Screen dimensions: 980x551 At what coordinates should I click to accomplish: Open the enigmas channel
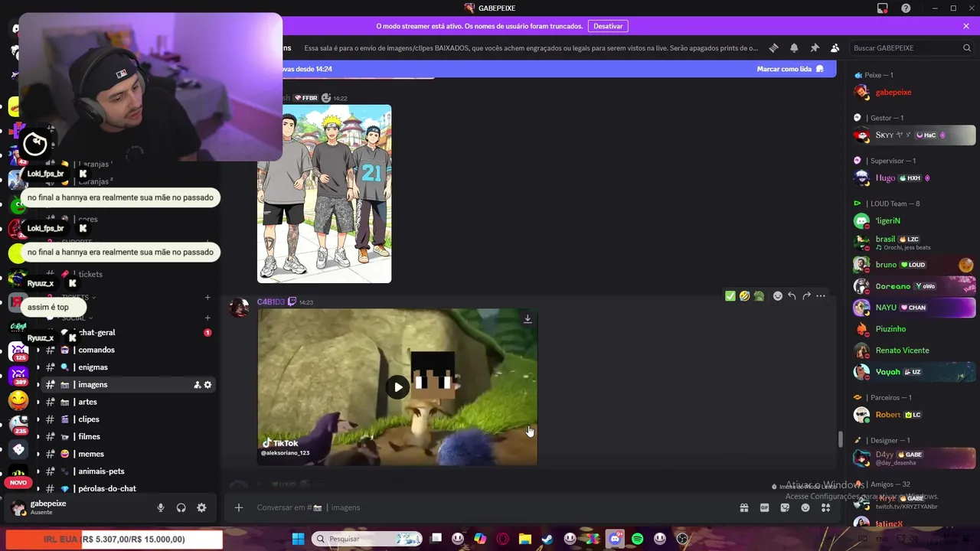click(x=126, y=367)
